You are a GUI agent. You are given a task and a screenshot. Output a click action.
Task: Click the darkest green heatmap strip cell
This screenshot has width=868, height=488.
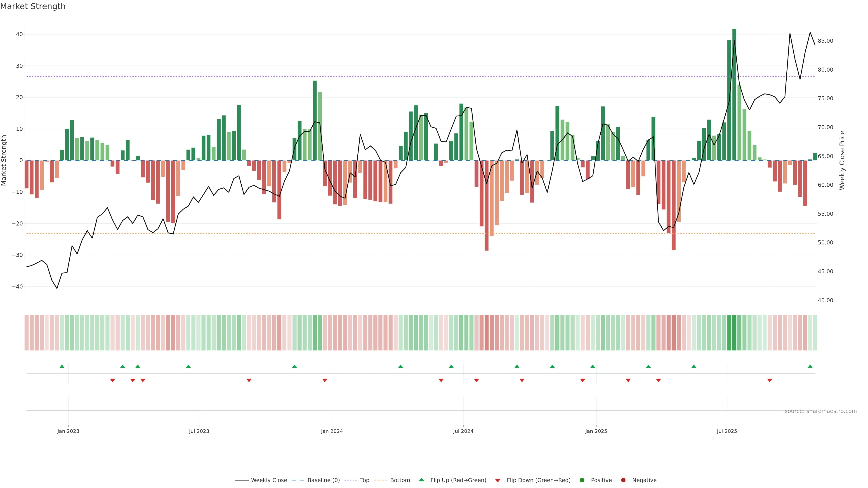pos(734,333)
